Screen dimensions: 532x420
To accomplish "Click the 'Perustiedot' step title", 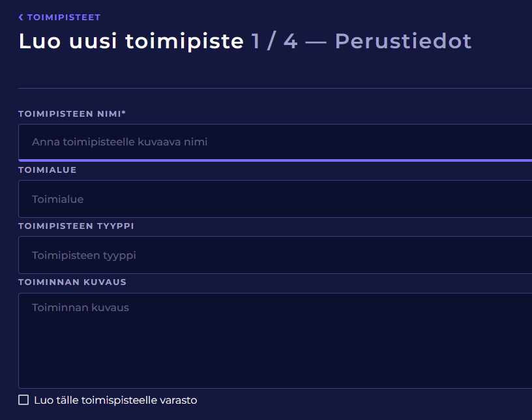I will point(403,41).
